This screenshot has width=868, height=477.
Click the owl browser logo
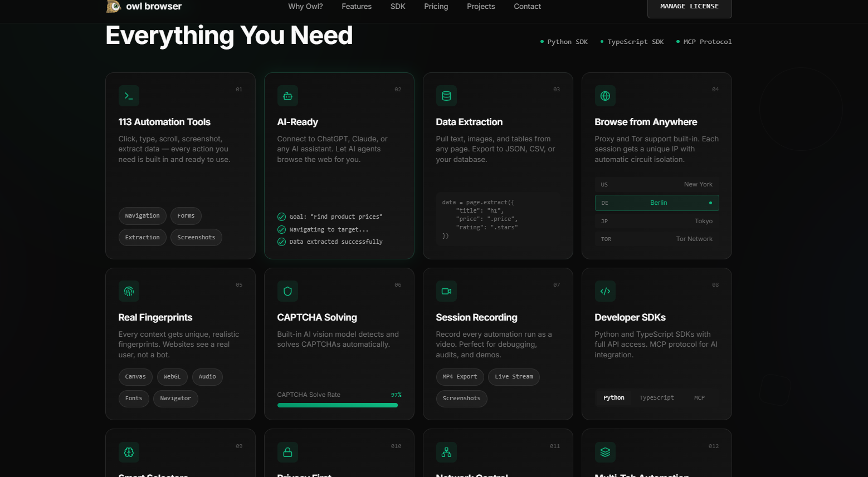tap(144, 7)
